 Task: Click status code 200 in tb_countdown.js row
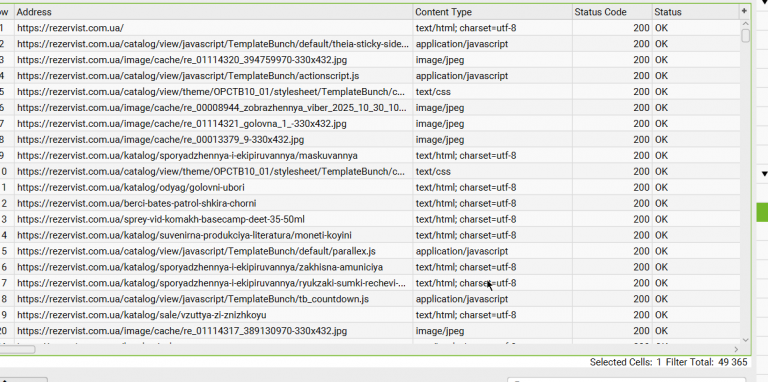click(x=612, y=299)
